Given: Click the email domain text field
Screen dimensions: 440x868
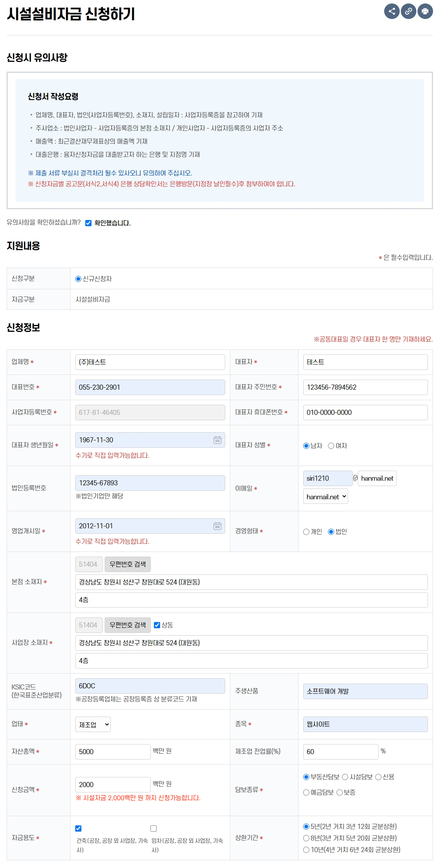Looking at the screenshot, I should click(377, 478).
